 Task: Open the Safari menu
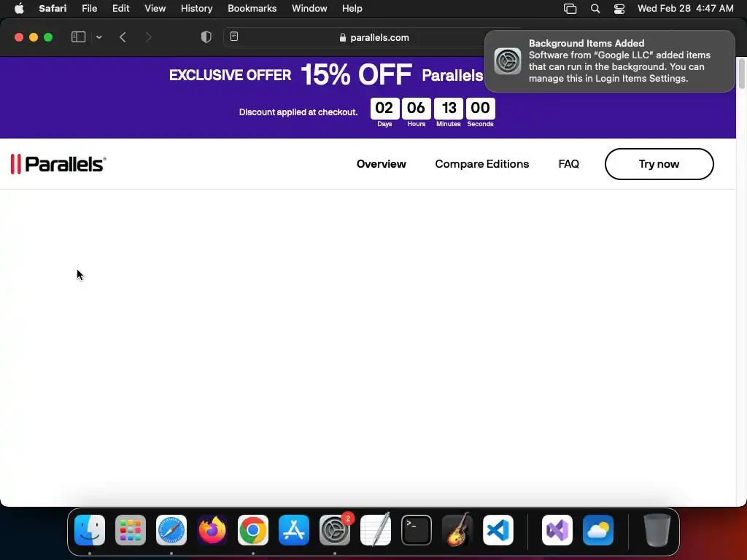[53, 8]
